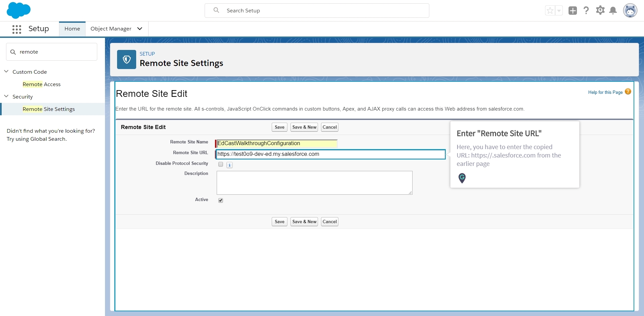The width and height of the screenshot is (644, 316).
Task: Click the magnifier icon in Quick Find box
Action: (13, 52)
